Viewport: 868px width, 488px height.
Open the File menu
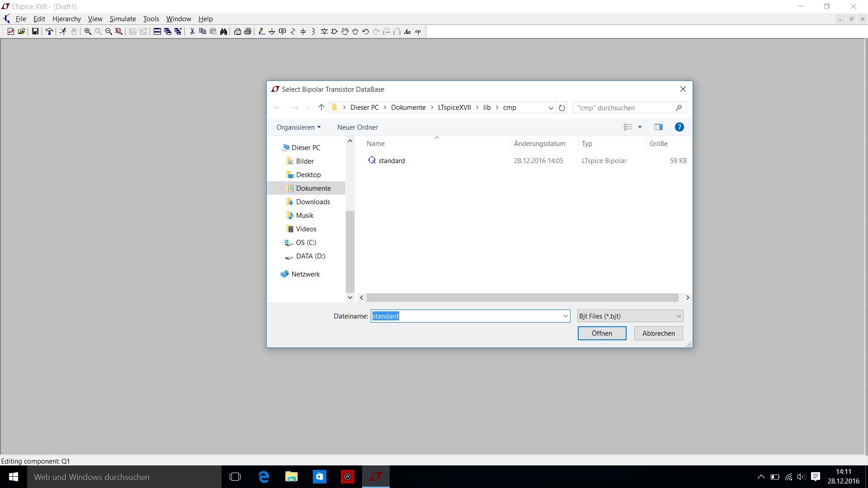coord(21,19)
